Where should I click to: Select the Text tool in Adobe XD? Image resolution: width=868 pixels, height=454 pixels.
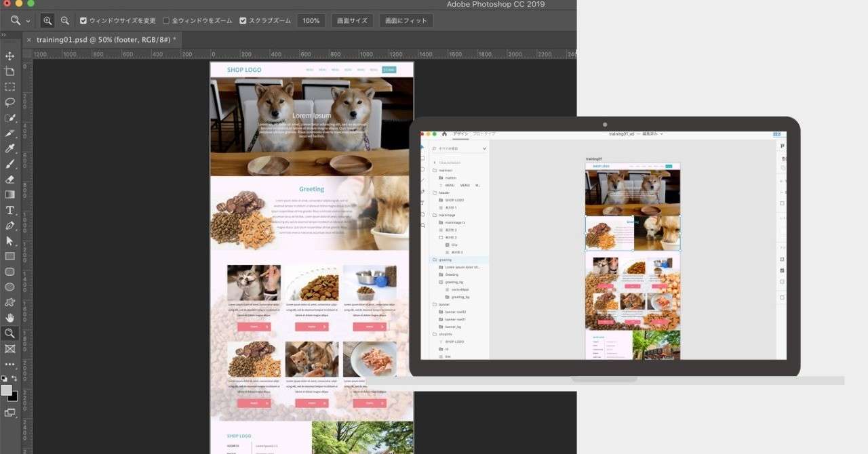coord(422,203)
